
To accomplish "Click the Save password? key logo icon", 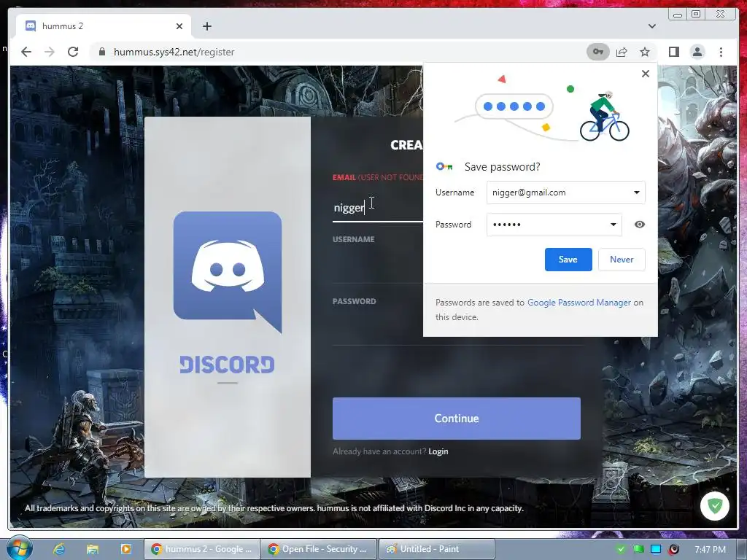I will click(x=444, y=167).
